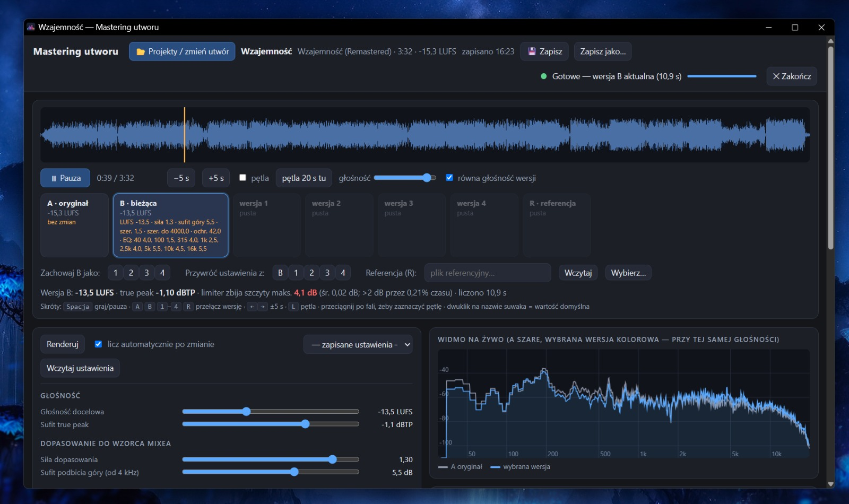
Task: Uncheck licz automatycznie po zmianie
Action: [98, 344]
